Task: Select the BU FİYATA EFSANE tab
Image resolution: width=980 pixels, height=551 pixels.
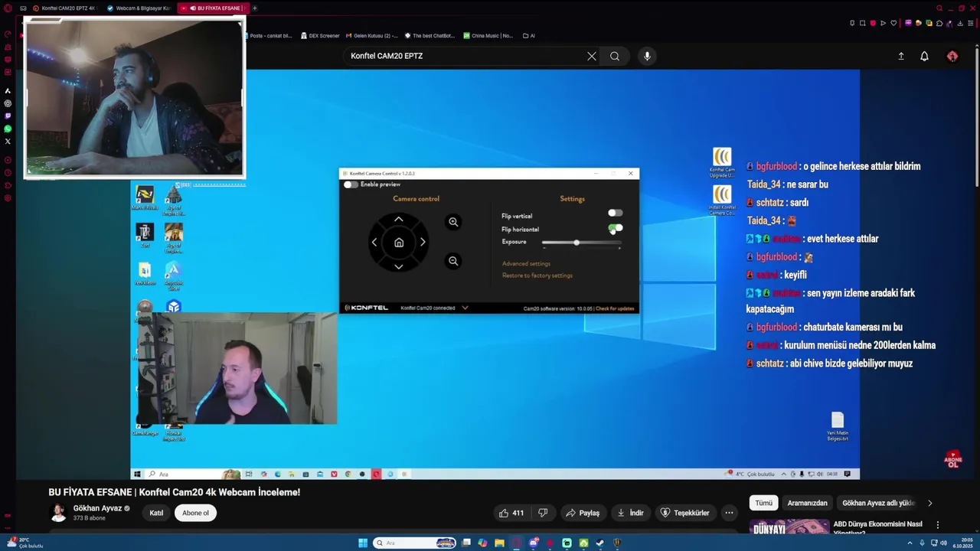Action: 212,8
